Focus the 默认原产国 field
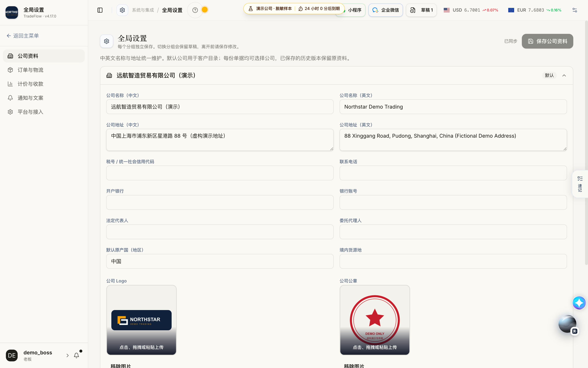This screenshot has width=588, height=368. tap(220, 261)
